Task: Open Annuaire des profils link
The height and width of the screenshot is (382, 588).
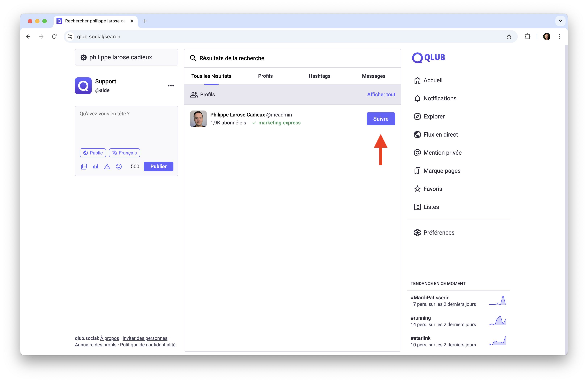Action: coord(96,345)
